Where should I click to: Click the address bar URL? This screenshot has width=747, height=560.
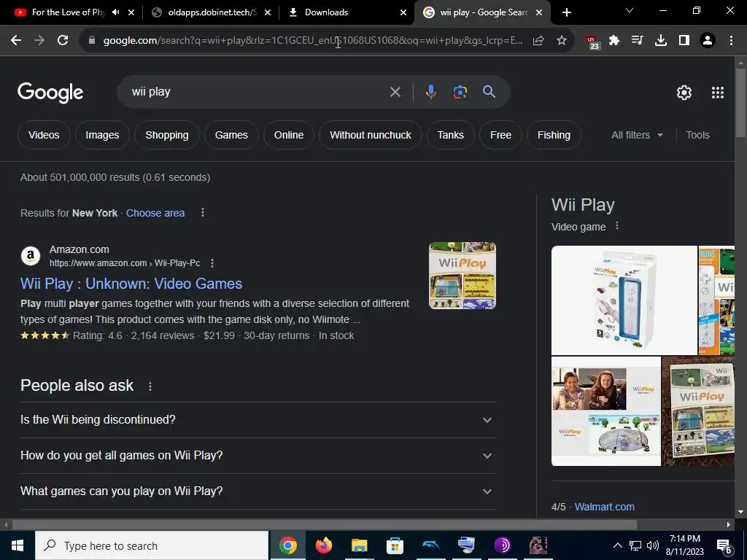point(313,41)
